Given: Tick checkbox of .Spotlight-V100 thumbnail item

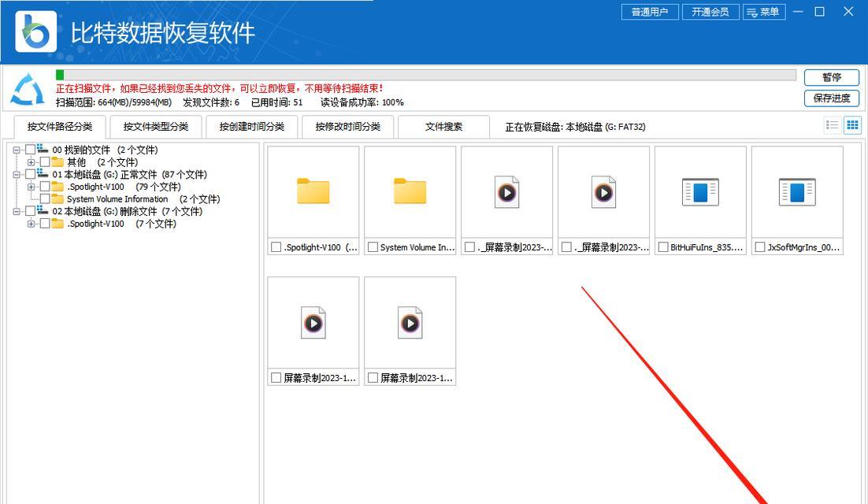Looking at the screenshot, I should 276,247.
